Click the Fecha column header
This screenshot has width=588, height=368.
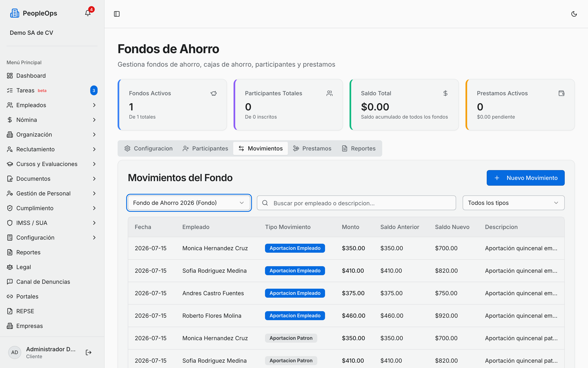143,227
